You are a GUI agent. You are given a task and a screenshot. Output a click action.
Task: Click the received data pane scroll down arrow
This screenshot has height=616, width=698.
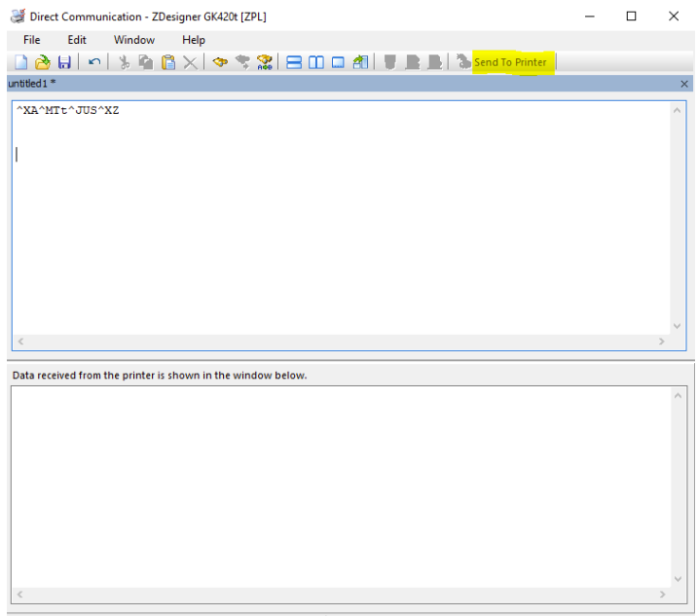[x=678, y=579]
